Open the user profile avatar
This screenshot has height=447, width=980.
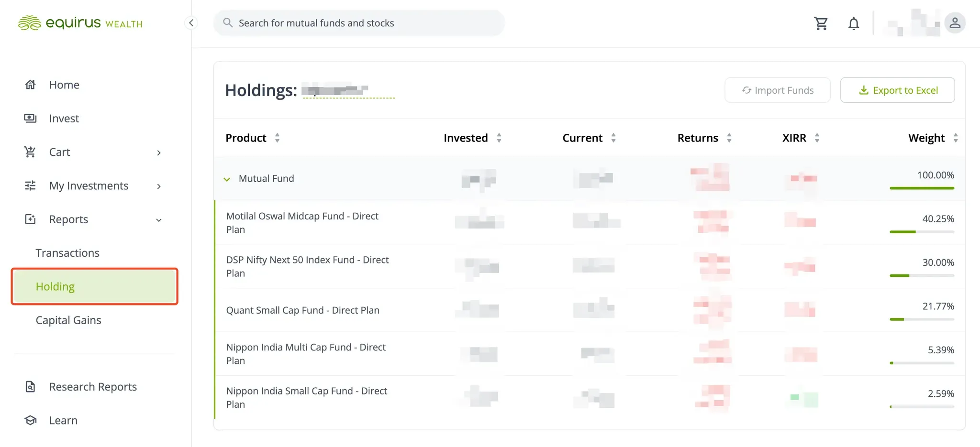coord(955,23)
